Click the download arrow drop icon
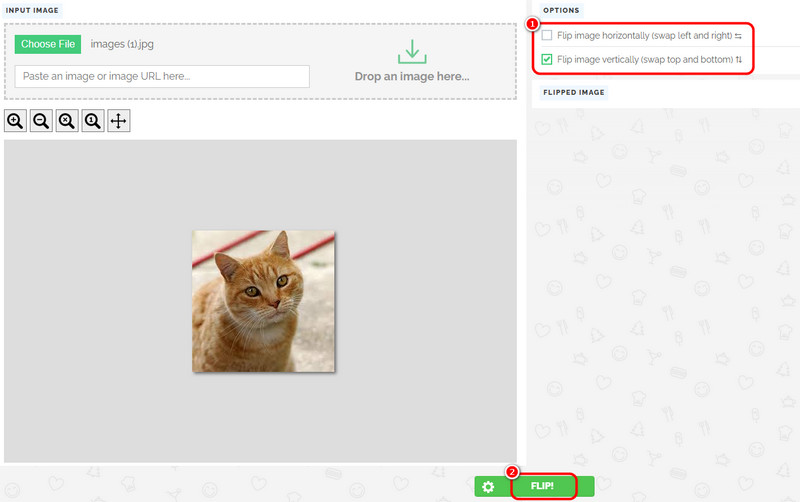This screenshot has height=502, width=800. (x=411, y=53)
